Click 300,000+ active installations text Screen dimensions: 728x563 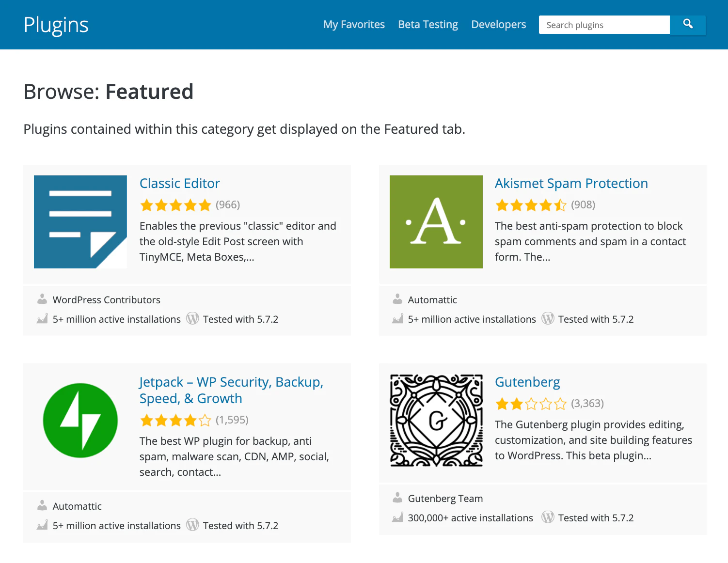pyautogui.click(x=470, y=518)
